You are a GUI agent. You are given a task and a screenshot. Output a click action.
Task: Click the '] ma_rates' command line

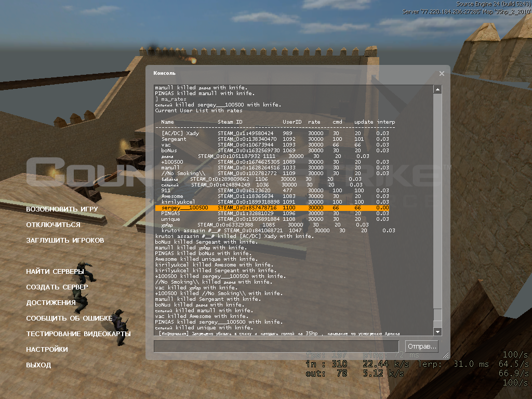click(x=170, y=99)
